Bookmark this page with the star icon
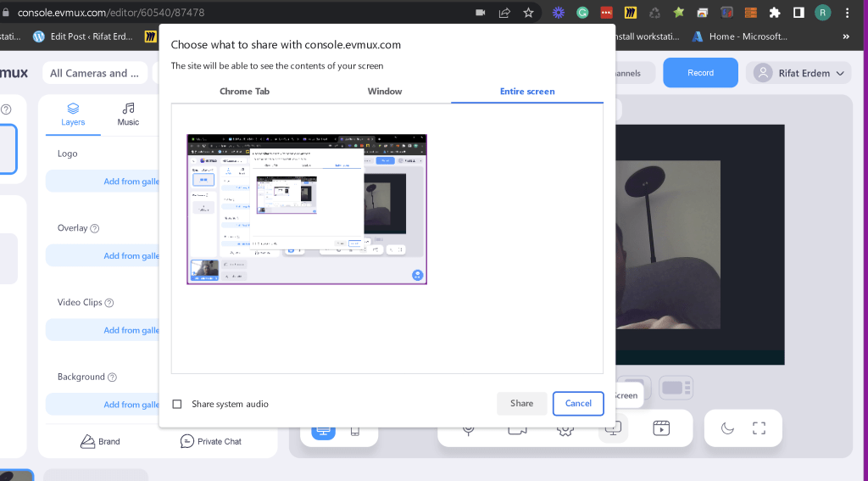 (x=529, y=12)
